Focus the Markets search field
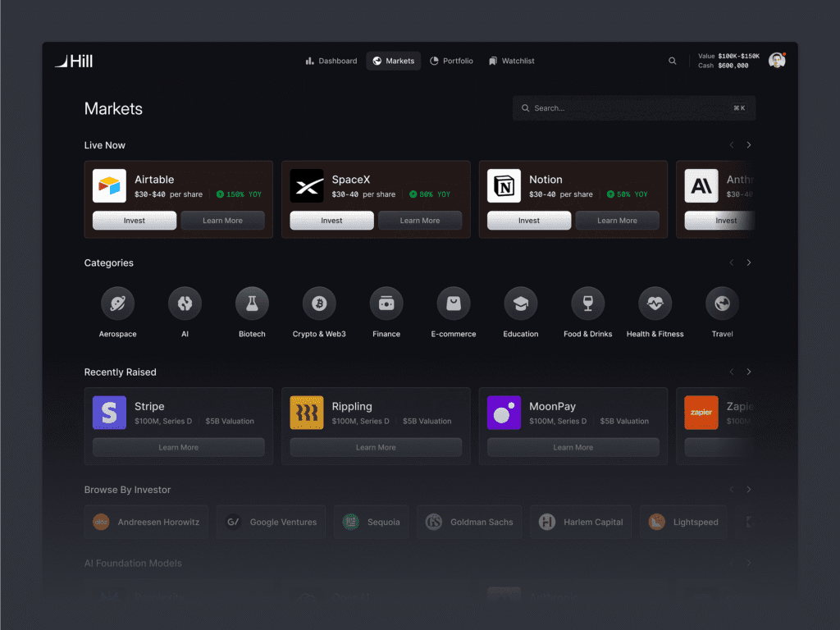840x630 pixels. point(634,108)
